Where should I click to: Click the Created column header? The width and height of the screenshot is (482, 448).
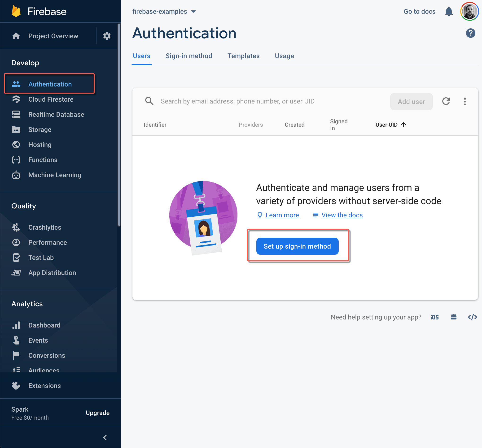[x=294, y=125]
